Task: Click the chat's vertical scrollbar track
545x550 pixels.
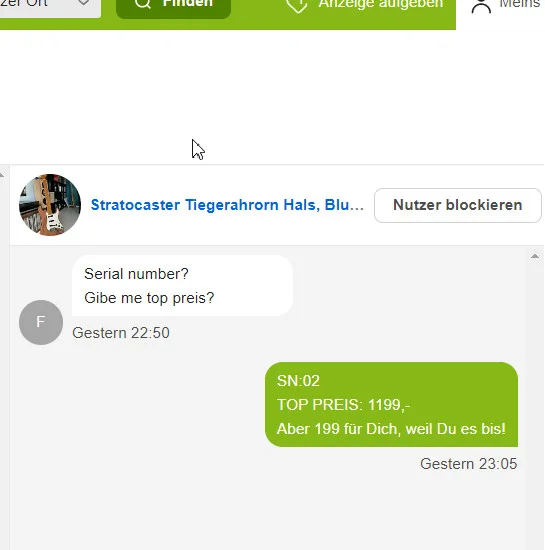Action: pos(534,403)
